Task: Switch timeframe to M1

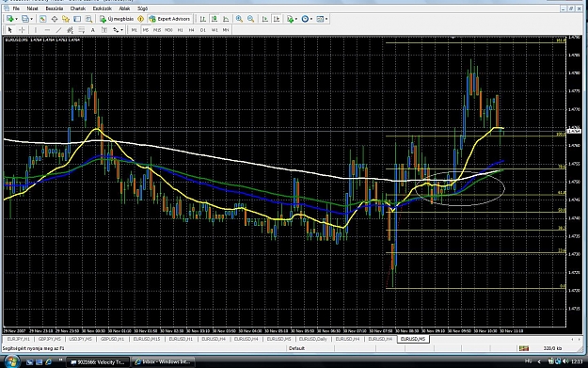Action: click(x=135, y=29)
